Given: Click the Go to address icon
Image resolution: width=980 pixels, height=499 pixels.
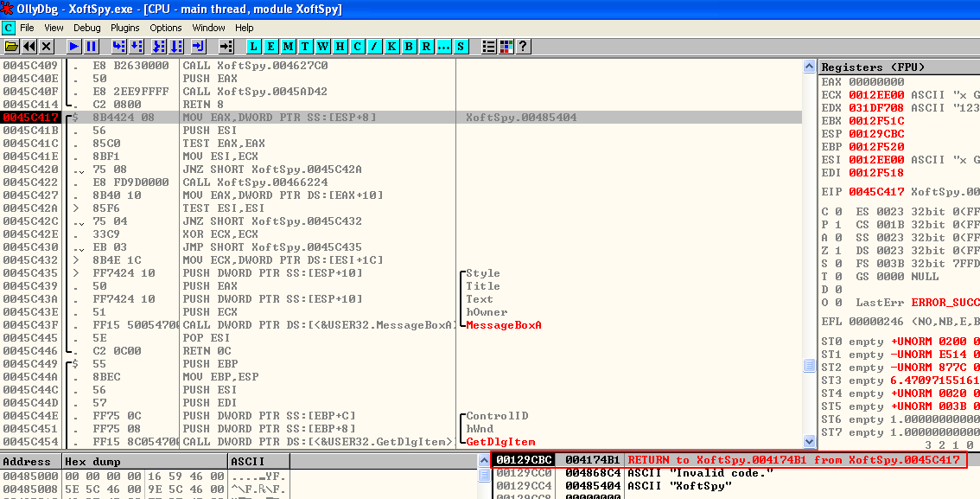Looking at the screenshot, I should pyautogui.click(x=226, y=47).
